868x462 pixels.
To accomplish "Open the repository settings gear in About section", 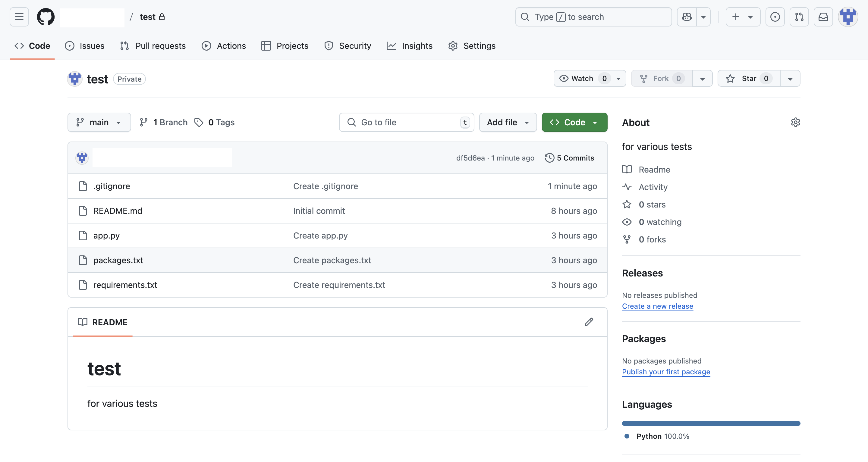I will [796, 122].
